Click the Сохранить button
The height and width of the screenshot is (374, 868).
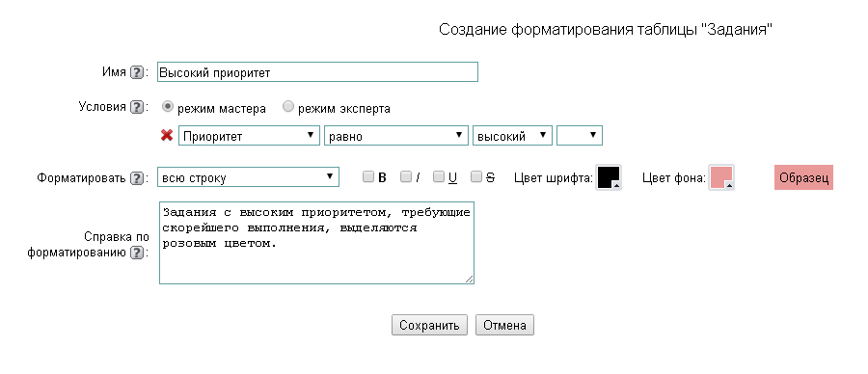pyautogui.click(x=429, y=325)
